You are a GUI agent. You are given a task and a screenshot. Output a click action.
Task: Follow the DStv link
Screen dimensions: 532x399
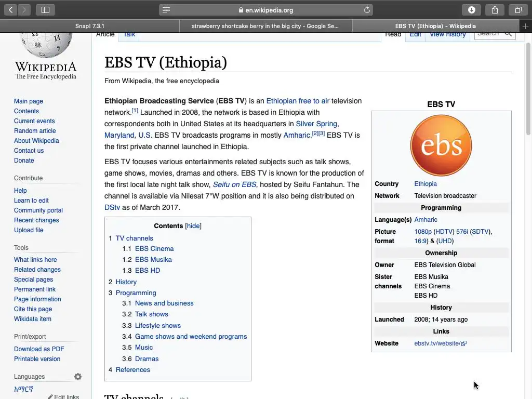pyautogui.click(x=112, y=207)
